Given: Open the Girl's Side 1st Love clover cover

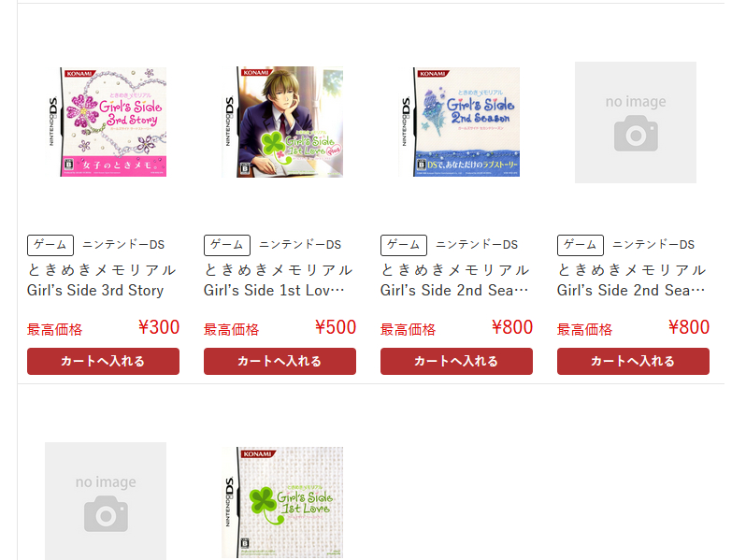Looking at the screenshot, I should click(282, 502).
